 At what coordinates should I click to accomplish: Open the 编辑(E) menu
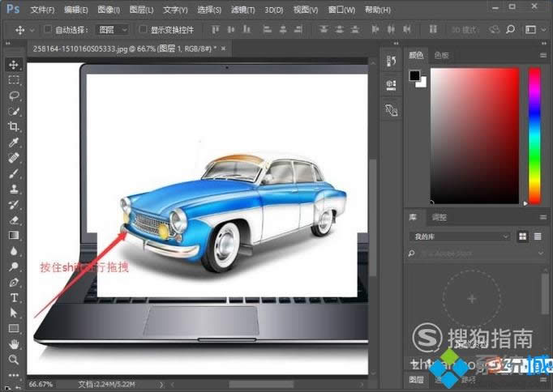[76, 10]
